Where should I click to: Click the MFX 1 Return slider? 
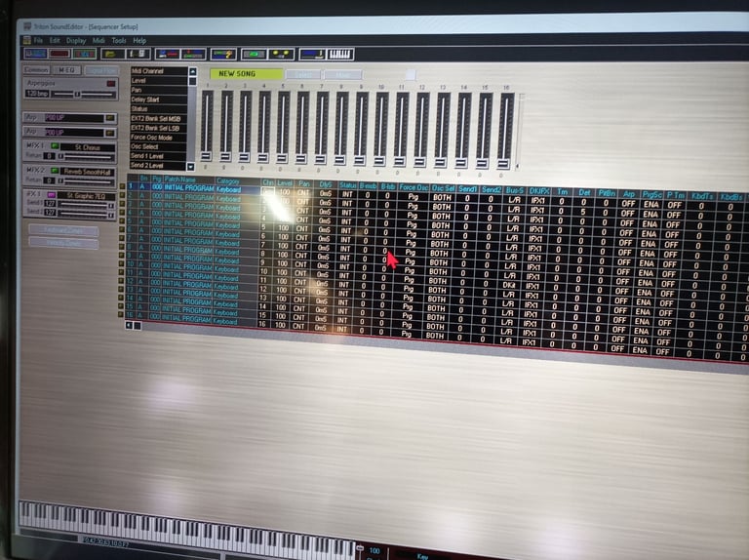coord(86,156)
